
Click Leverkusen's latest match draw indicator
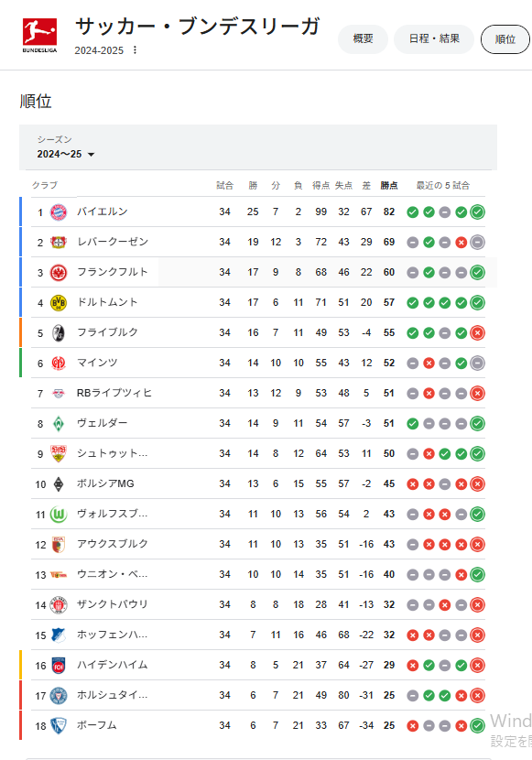(477, 243)
